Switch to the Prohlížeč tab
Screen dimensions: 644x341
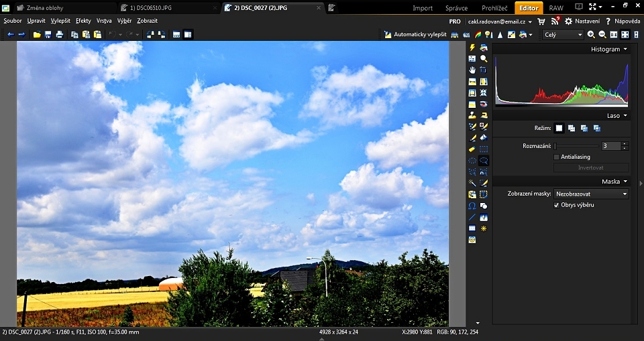494,8
